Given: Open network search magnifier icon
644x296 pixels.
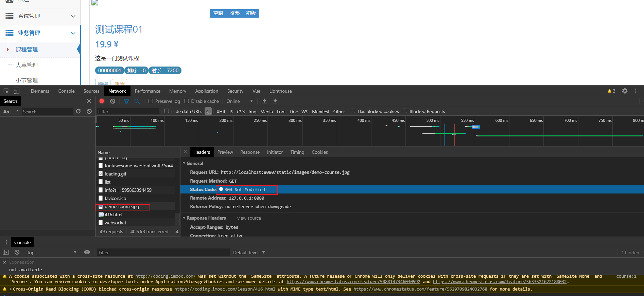Looking at the screenshot, I should pos(137,101).
